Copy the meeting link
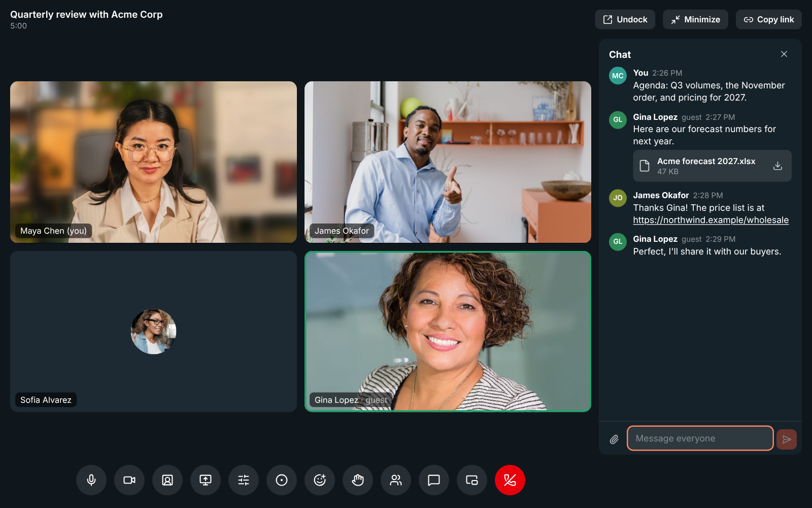 pyautogui.click(x=769, y=19)
